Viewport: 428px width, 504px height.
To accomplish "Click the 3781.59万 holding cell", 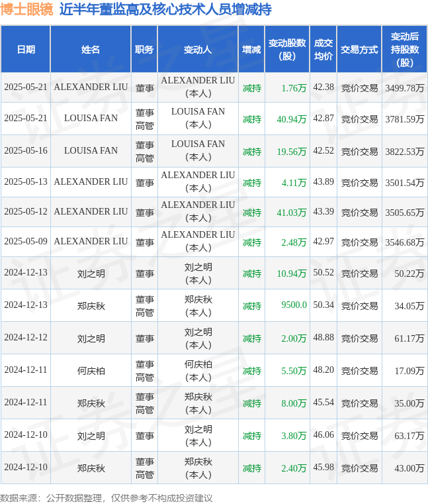I will [x=405, y=119].
